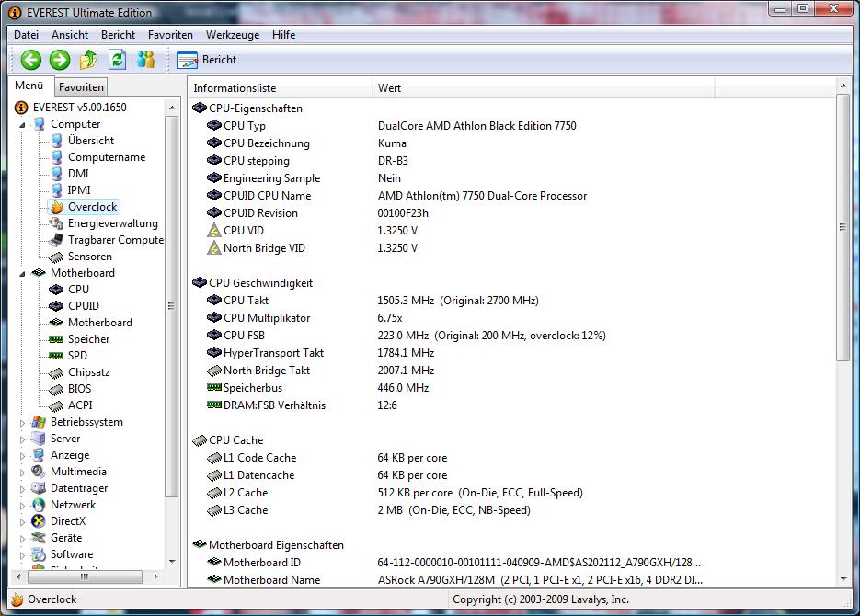This screenshot has width=860, height=616.
Task: Click the up-level folder arrow icon
Action: (x=88, y=60)
